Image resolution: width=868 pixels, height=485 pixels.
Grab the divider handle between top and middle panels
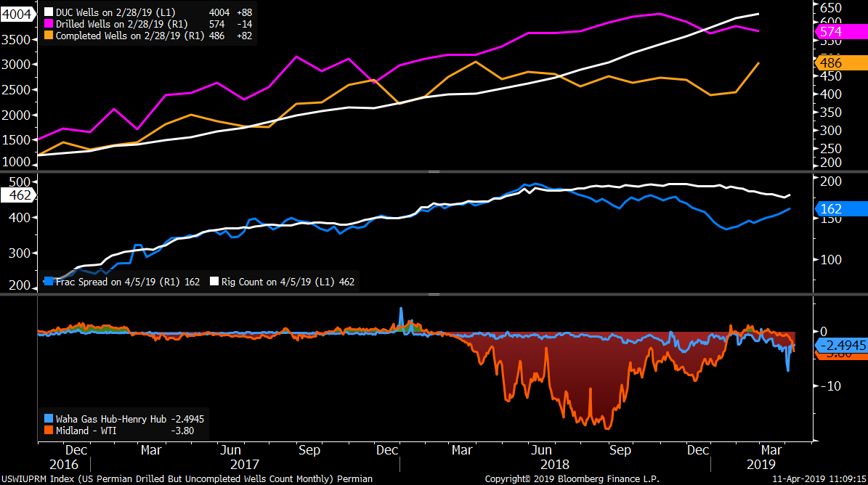pos(434,172)
